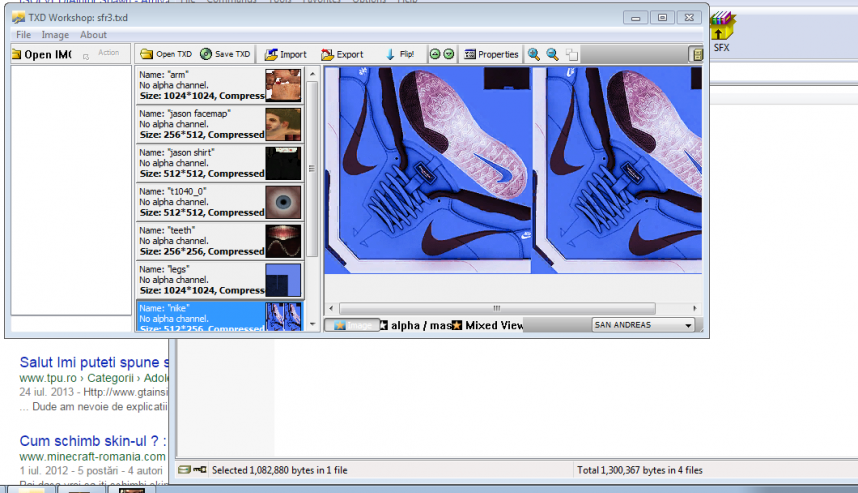Open "Salut Imi puteti spune" search result link

tap(94, 362)
